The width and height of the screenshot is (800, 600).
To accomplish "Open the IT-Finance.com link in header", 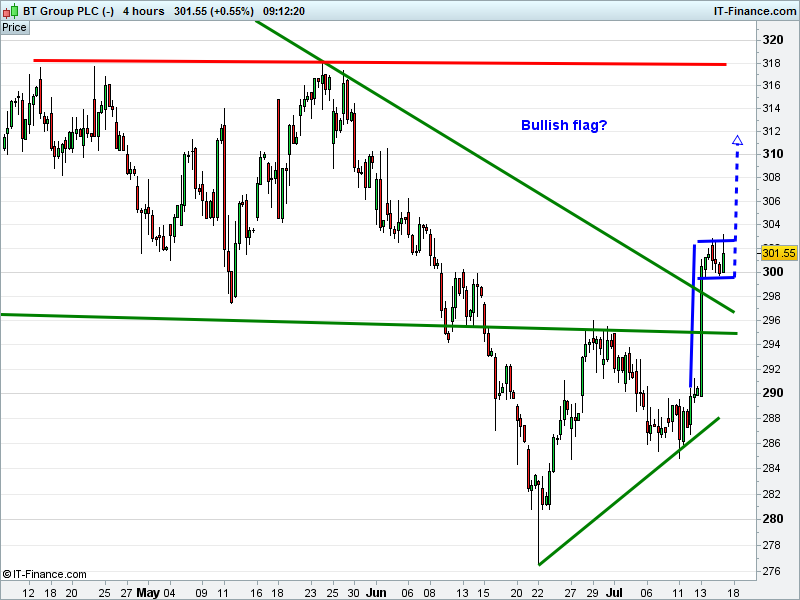I will click(755, 11).
